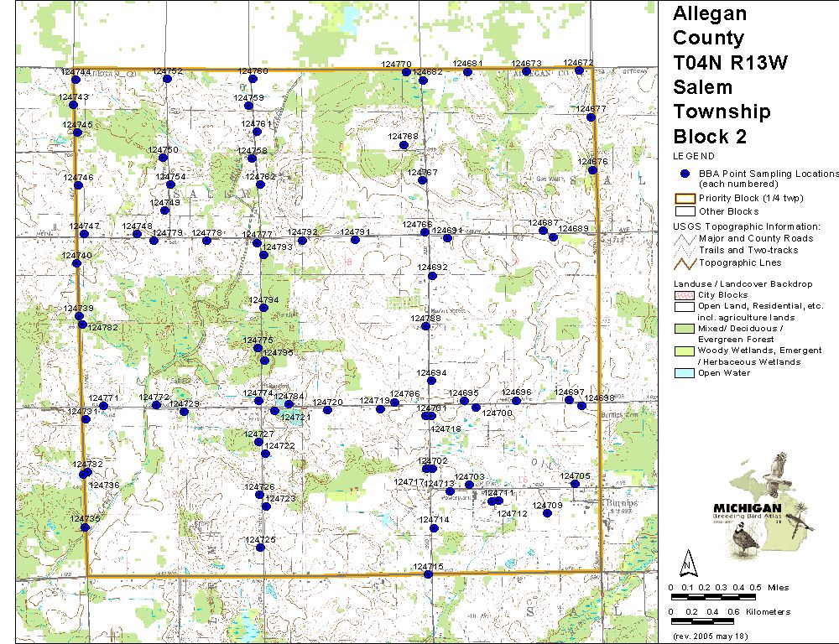This screenshot has width=839, height=644.
Task: Click sampling point 124725
Action: [260, 548]
